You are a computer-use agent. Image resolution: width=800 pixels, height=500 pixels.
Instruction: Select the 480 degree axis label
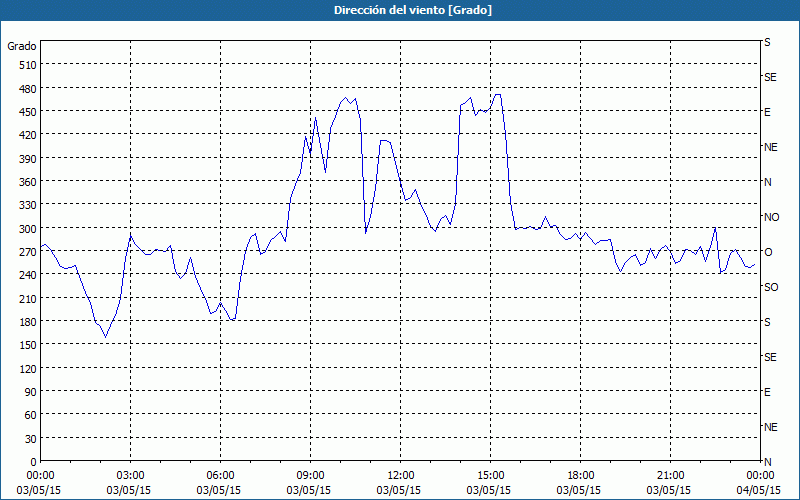pos(28,89)
